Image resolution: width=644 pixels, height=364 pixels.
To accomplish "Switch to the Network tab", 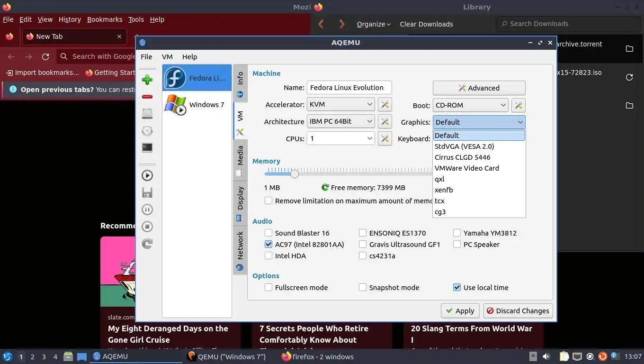I will coord(240,251).
